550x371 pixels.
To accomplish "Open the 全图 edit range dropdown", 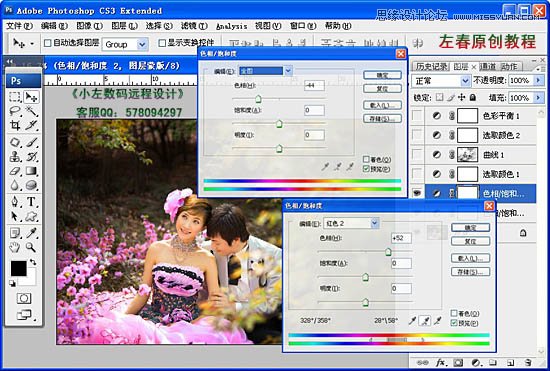I will click(x=288, y=71).
